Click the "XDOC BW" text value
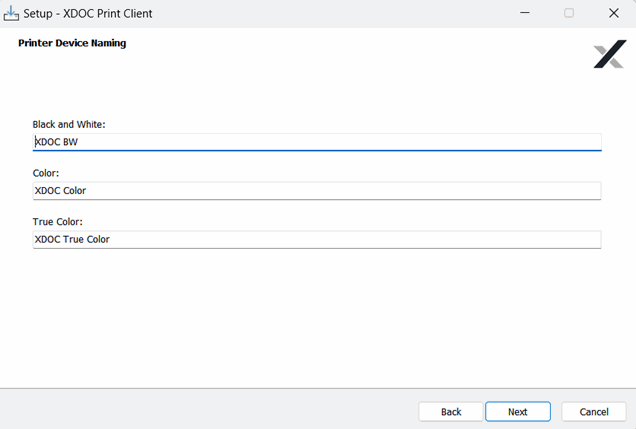 56,142
